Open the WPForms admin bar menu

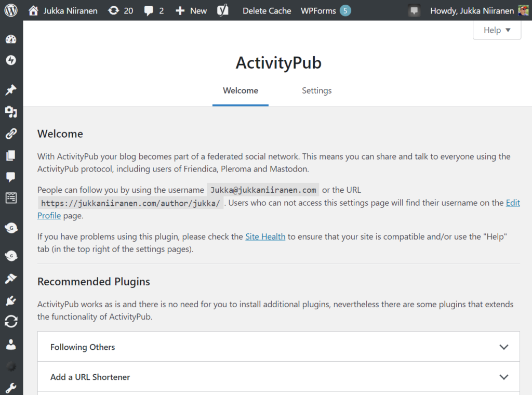318,11
